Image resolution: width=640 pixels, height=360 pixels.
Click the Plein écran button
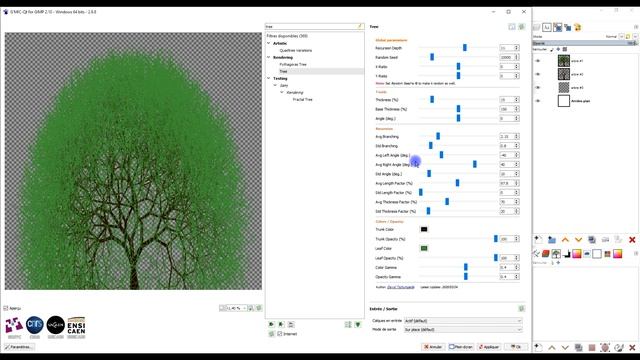(461, 347)
